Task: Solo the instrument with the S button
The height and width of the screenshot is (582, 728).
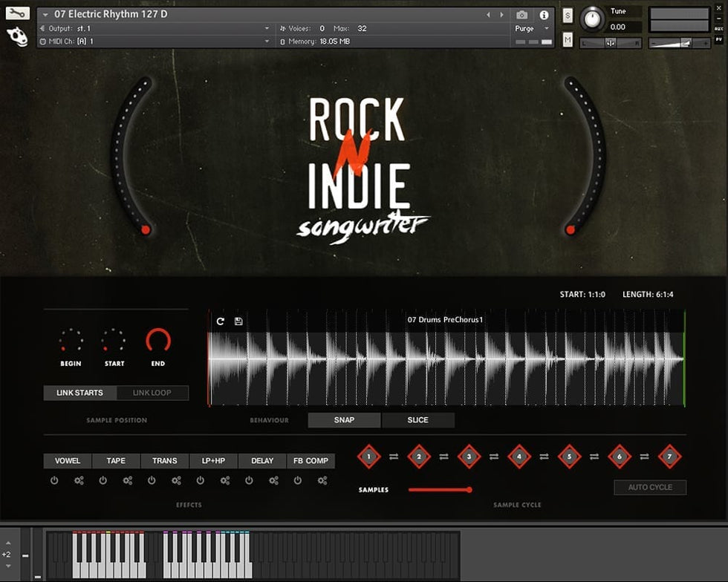Action: pos(568,16)
